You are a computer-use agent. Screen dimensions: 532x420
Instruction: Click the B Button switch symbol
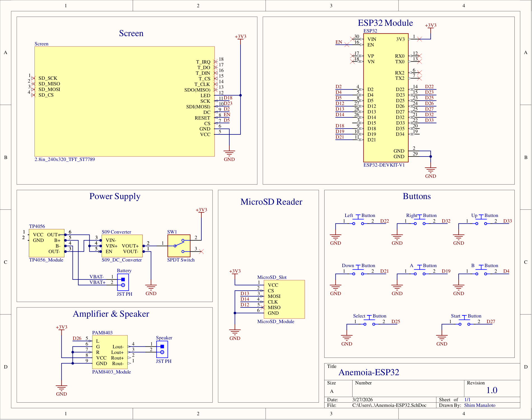(481, 270)
